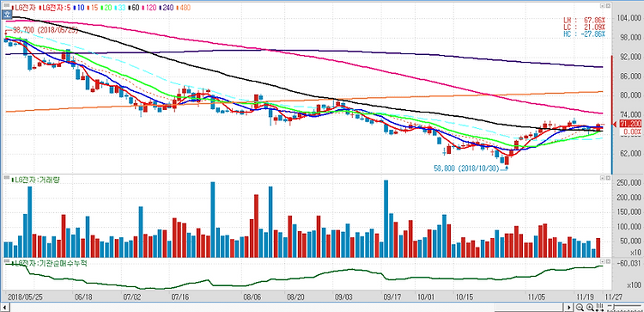The image size is (644, 312).
Task: Click the 08/20 date axis label
Action: click(295, 296)
